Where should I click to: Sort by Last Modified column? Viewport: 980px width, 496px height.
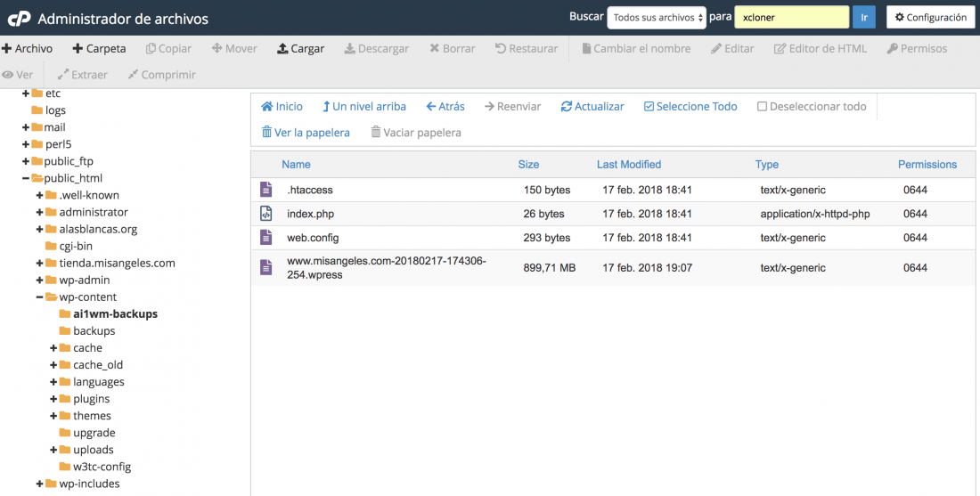[x=629, y=165]
